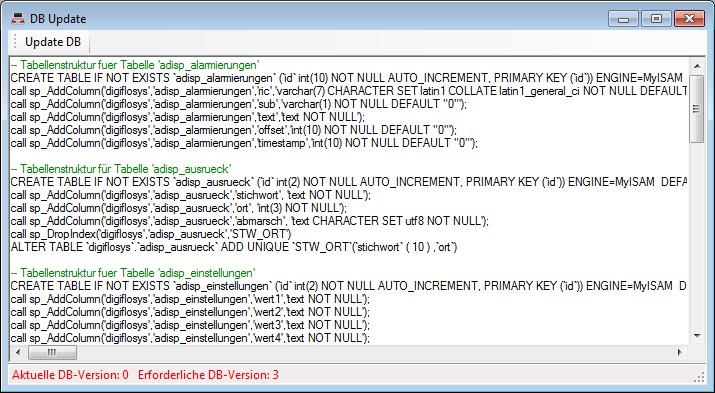Click the AddColumn line for 'timestamp' column

[x=244, y=143]
